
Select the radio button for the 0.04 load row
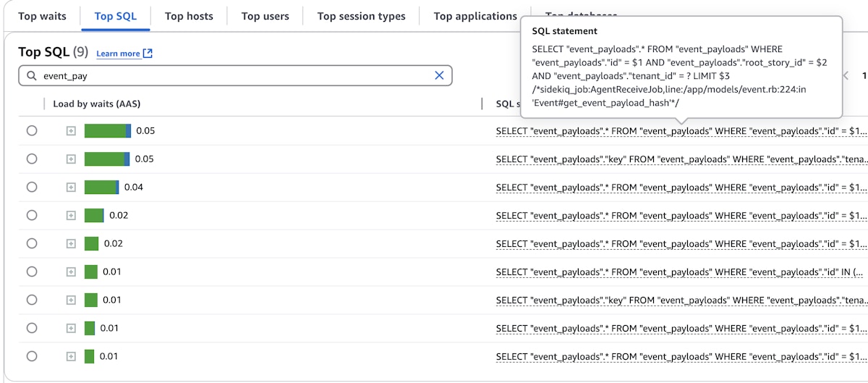click(32, 188)
